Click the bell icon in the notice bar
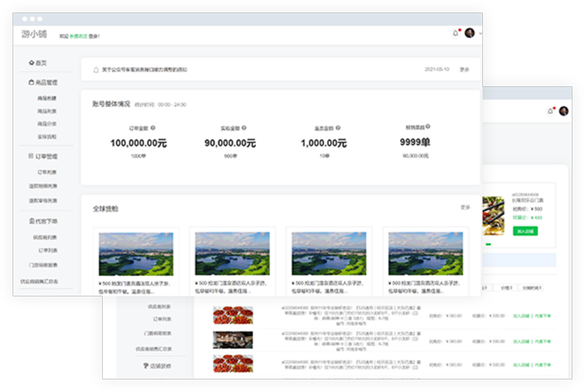585x392 pixels. 96,70
